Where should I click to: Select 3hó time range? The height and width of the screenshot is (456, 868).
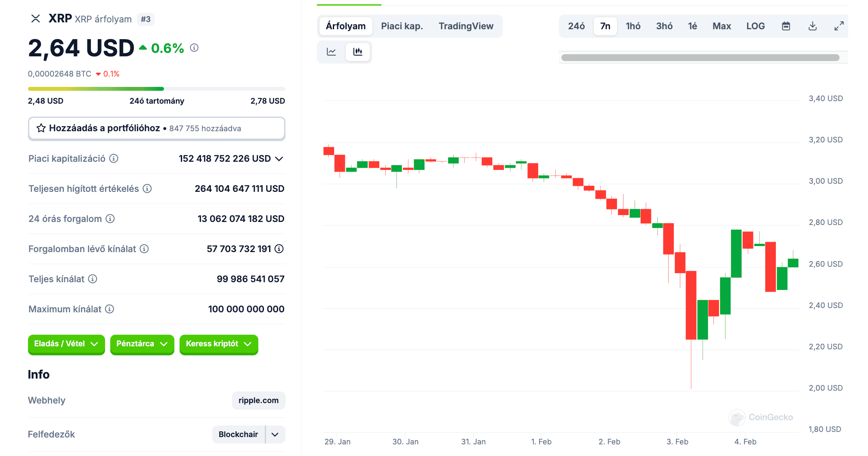(664, 26)
